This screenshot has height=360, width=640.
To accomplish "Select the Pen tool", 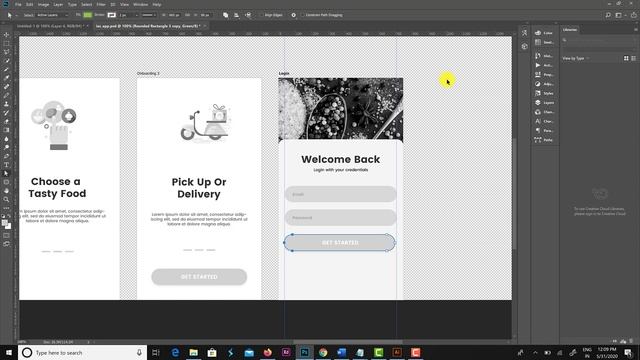I will (6, 156).
